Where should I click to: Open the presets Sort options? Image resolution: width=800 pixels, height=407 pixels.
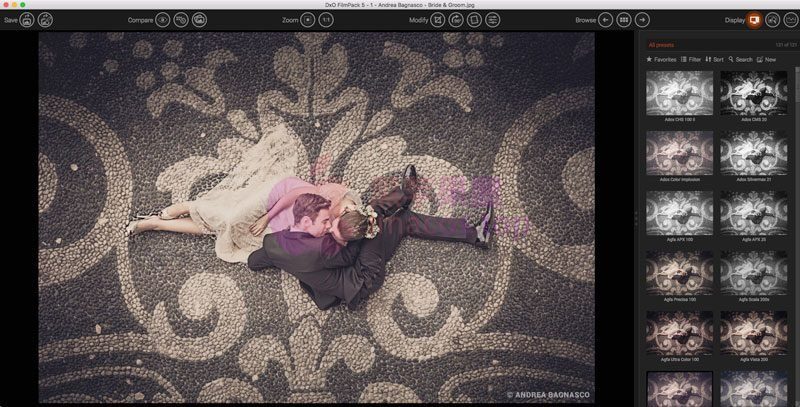click(714, 60)
